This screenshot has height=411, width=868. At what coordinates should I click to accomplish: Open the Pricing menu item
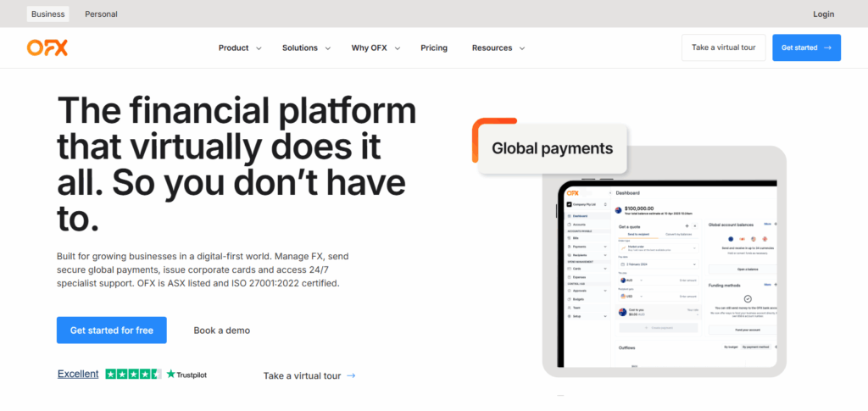[434, 48]
